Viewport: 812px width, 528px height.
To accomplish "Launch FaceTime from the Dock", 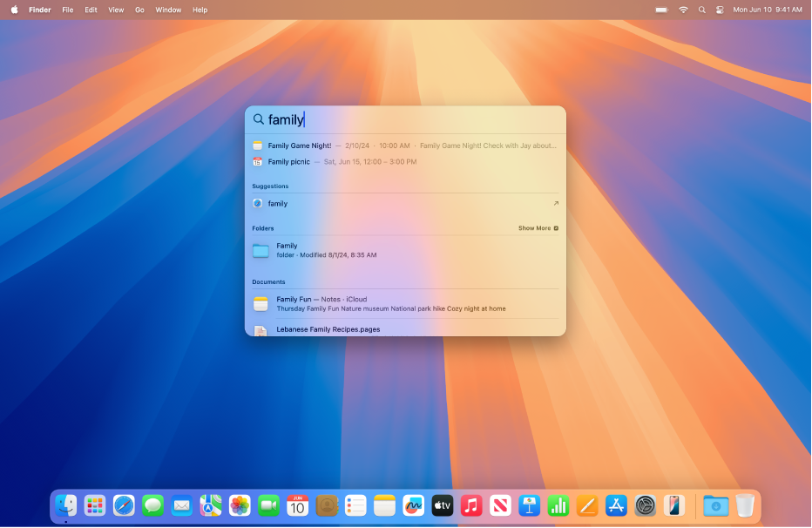I will (268, 505).
